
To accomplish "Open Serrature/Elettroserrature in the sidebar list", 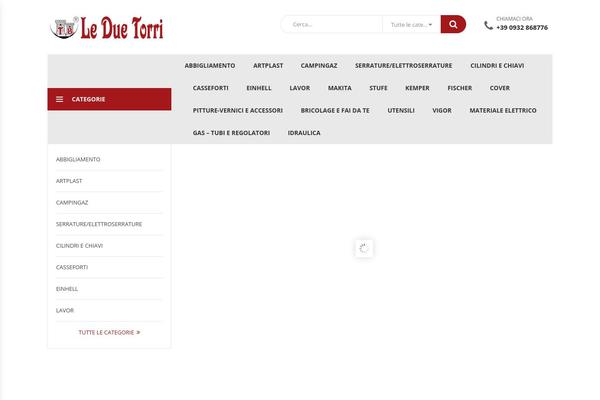I will point(99,224).
